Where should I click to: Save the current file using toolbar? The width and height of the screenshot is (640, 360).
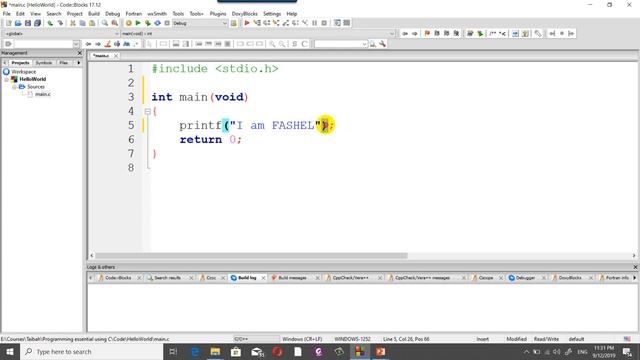(x=28, y=23)
